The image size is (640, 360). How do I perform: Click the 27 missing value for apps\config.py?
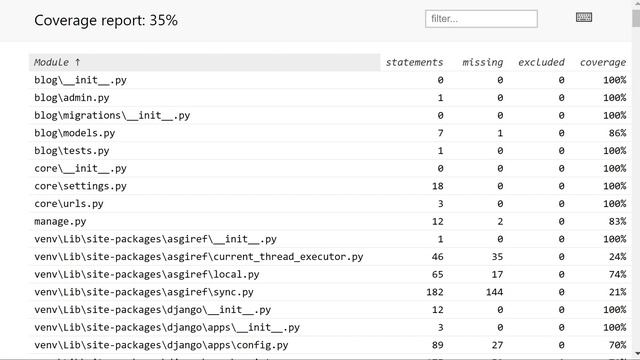click(x=497, y=345)
